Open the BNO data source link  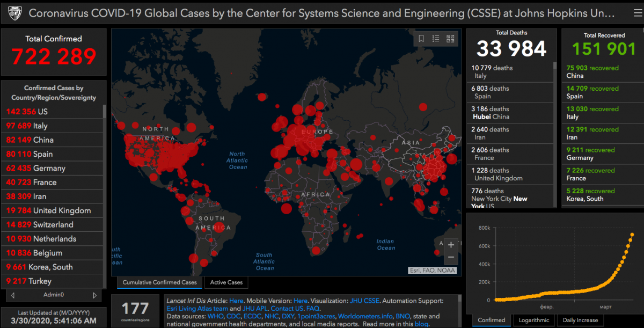(x=403, y=316)
